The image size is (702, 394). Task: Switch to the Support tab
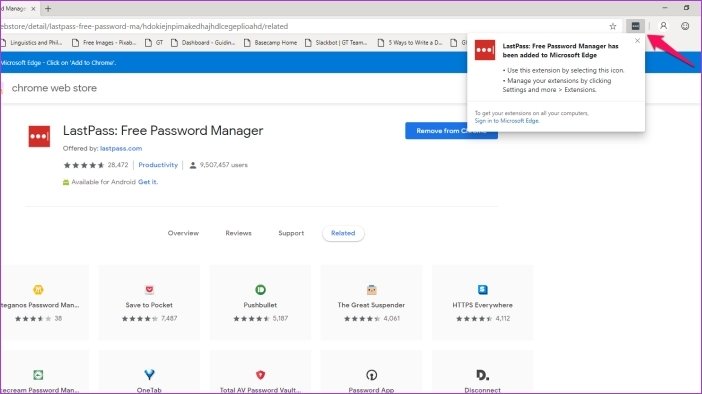pyautogui.click(x=291, y=233)
